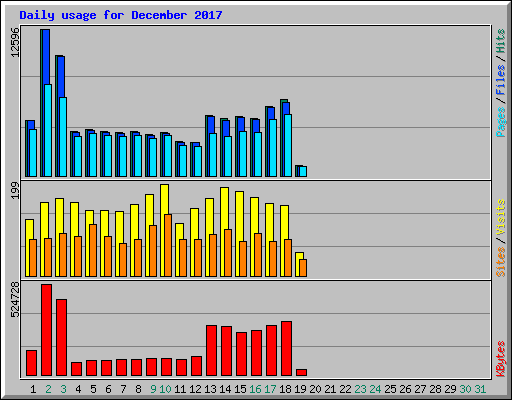Viewport: 512px width, 400px height.
Task: Click day 21 on the date axis
Action: click(x=330, y=389)
